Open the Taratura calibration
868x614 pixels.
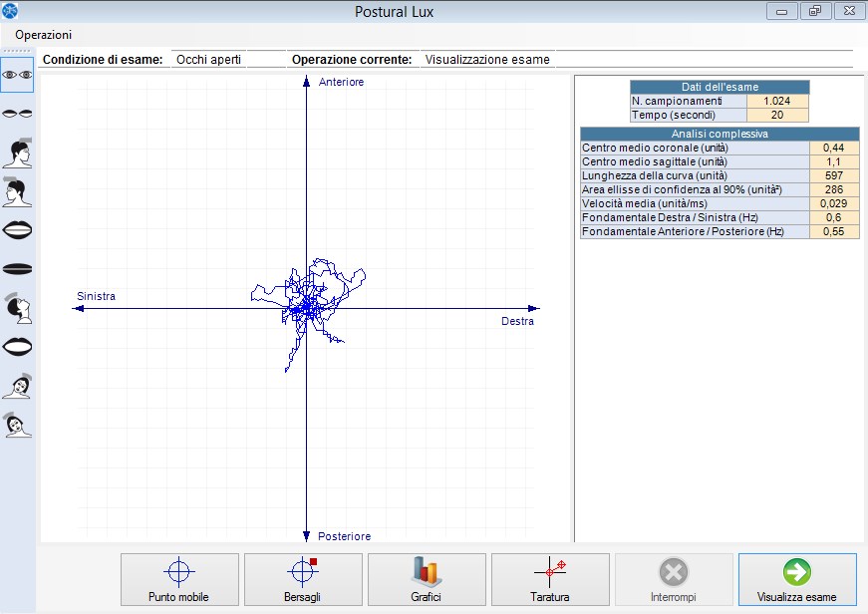coord(550,579)
